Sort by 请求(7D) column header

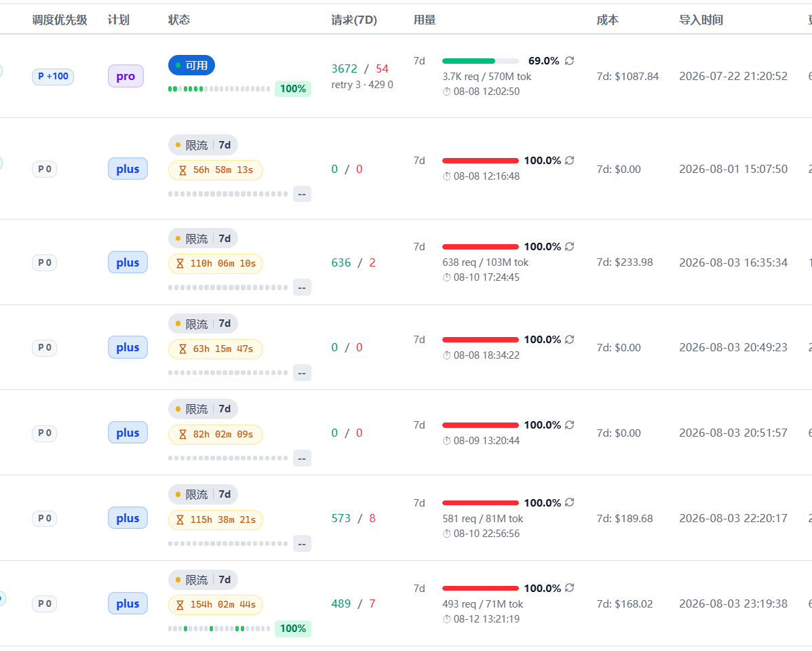(x=354, y=20)
